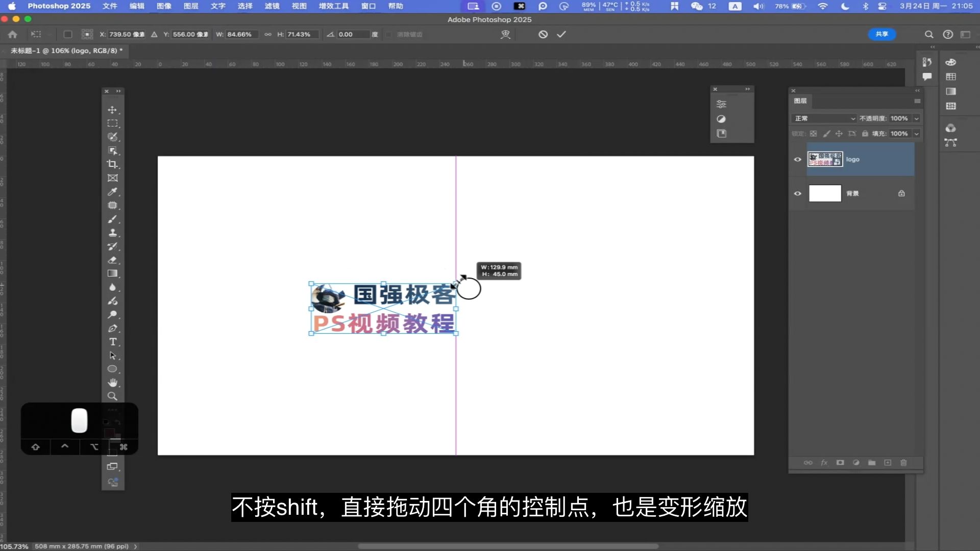
Task: Switch to warp mode icon
Action: point(505,34)
